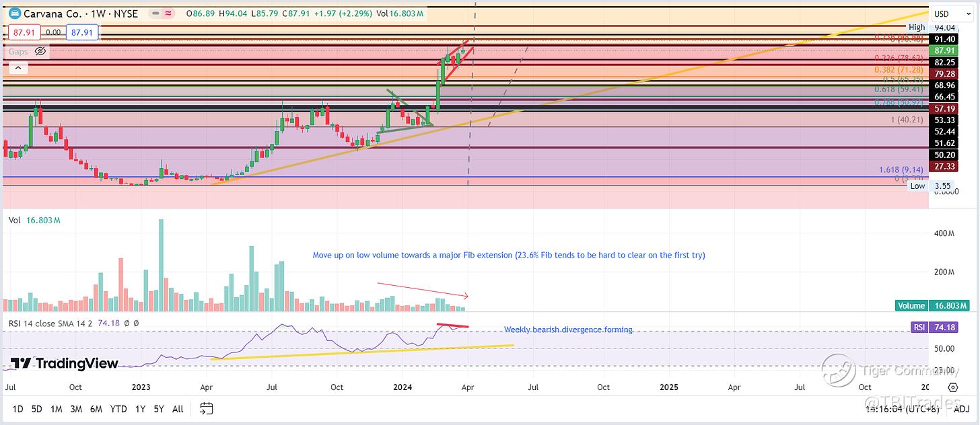This screenshot has width=980, height=425.
Task: Click the 'Move up on low volume' annotation text
Action: coord(509,256)
